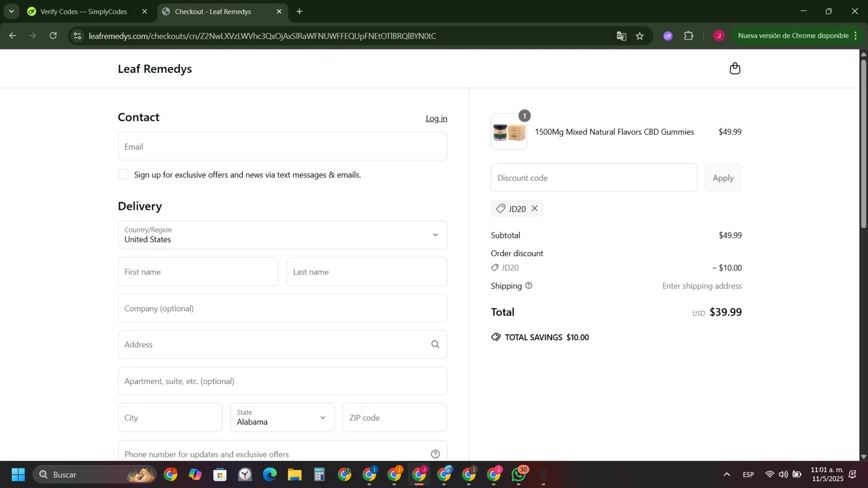This screenshot has height=488, width=868.
Task: Focus the ZIP code field
Action: pyautogui.click(x=395, y=417)
